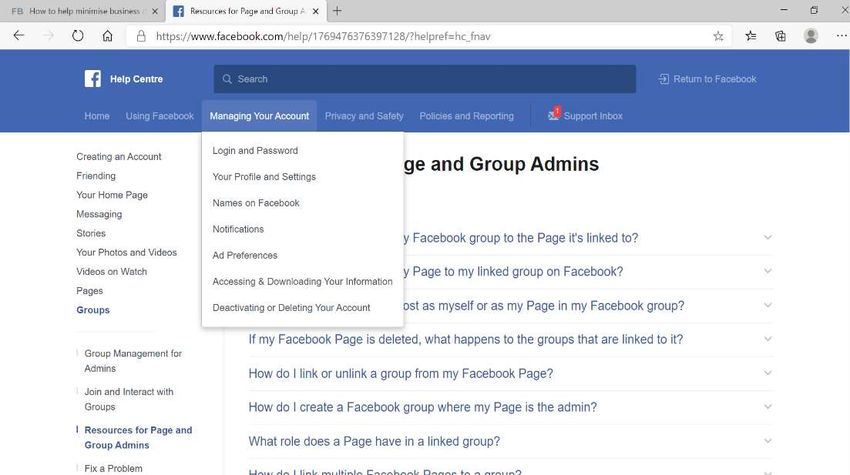
Task: Click the browser forward arrow
Action: [x=49, y=36]
